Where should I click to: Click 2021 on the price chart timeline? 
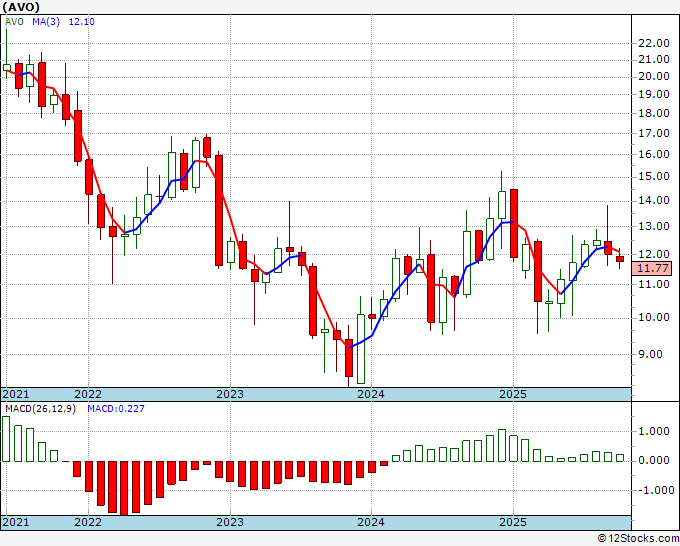pos(16,394)
